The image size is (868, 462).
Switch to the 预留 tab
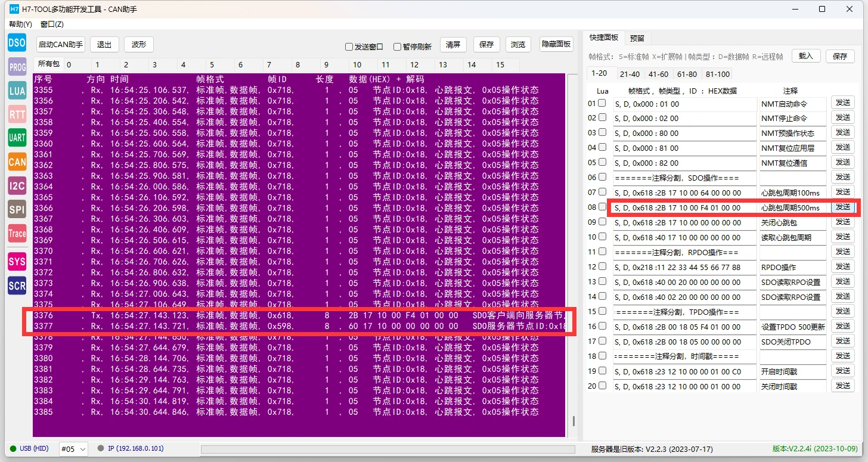point(637,38)
